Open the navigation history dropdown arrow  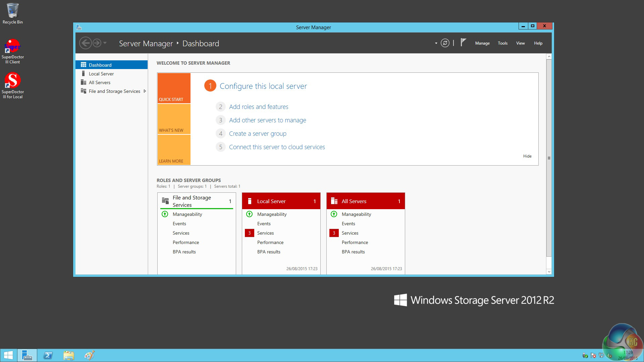point(105,43)
